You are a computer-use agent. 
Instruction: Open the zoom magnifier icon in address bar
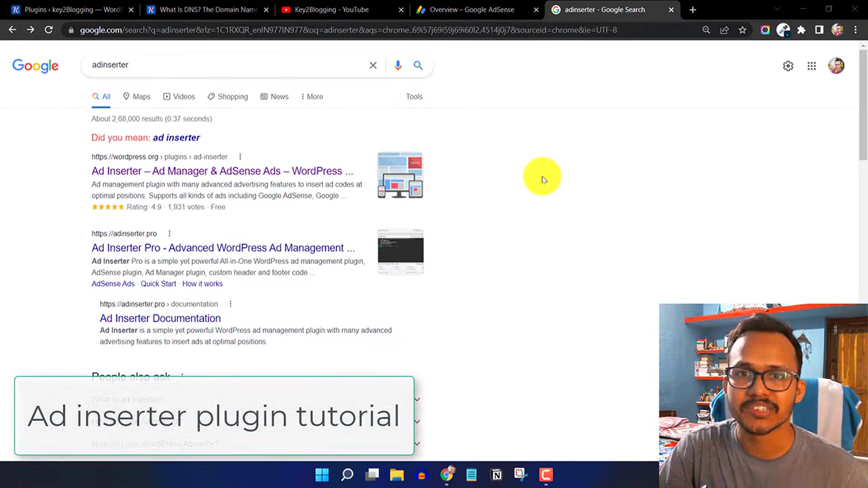706,30
